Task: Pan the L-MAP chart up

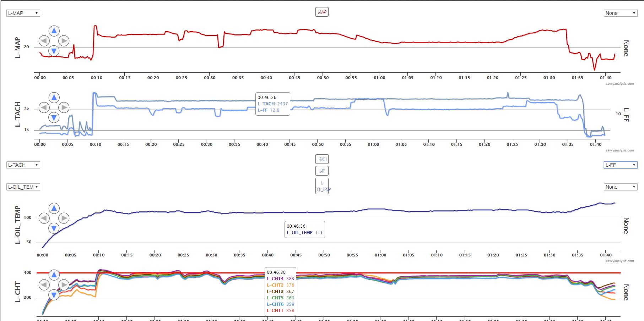Action: click(x=54, y=31)
